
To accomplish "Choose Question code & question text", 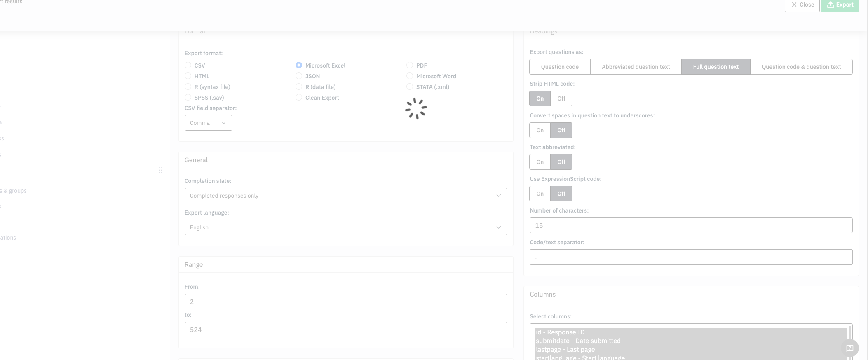I will pos(801,67).
